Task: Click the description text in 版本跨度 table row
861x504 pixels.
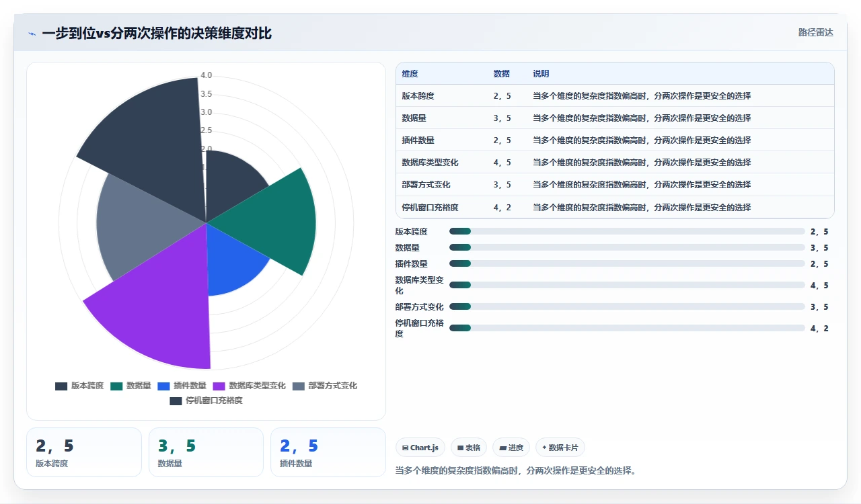Action: 642,96
